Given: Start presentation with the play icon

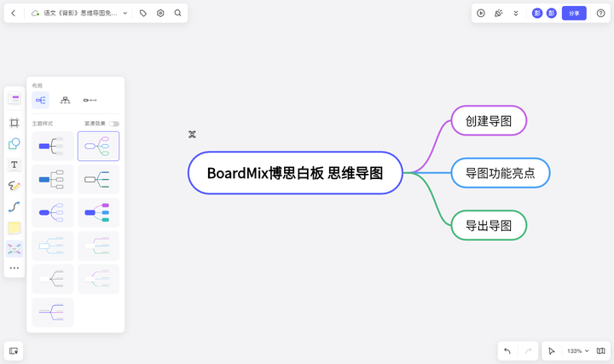Looking at the screenshot, I should (481, 14).
